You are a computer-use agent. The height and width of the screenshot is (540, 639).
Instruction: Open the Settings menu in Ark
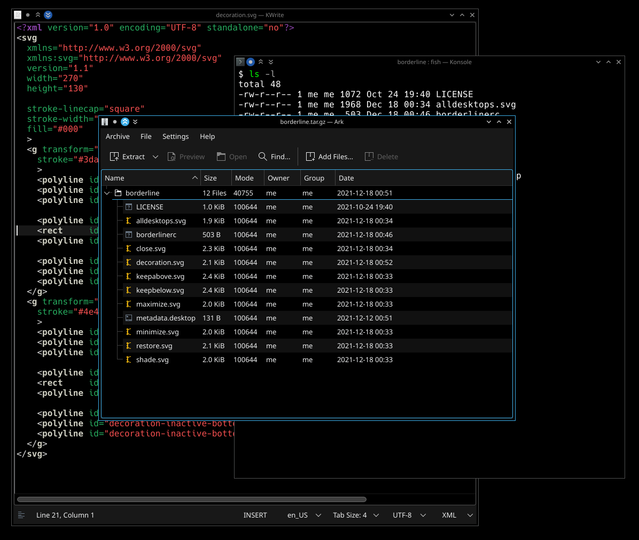[175, 137]
